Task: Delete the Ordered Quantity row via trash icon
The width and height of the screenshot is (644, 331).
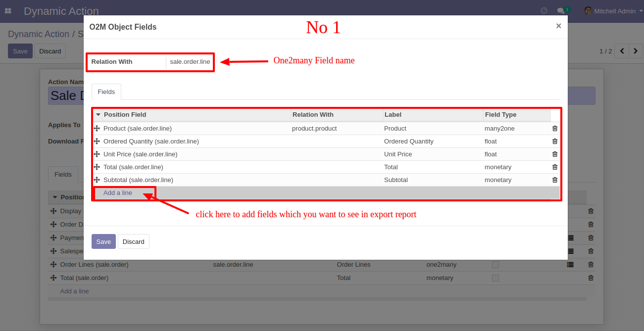Action: click(x=555, y=142)
